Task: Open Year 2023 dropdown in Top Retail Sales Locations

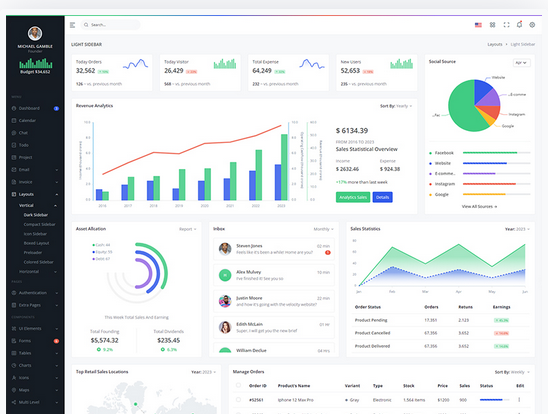Action: (x=203, y=372)
